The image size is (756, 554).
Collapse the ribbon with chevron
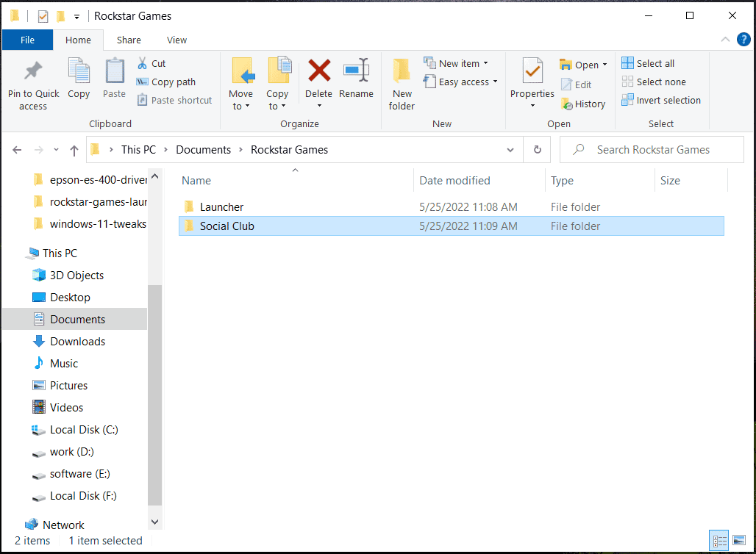tap(725, 40)
